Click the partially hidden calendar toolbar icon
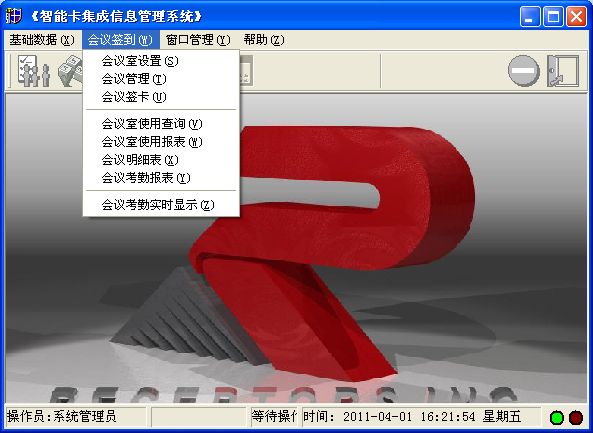The height and width of the screenshot is (433, 593). [x=246, y=71]
